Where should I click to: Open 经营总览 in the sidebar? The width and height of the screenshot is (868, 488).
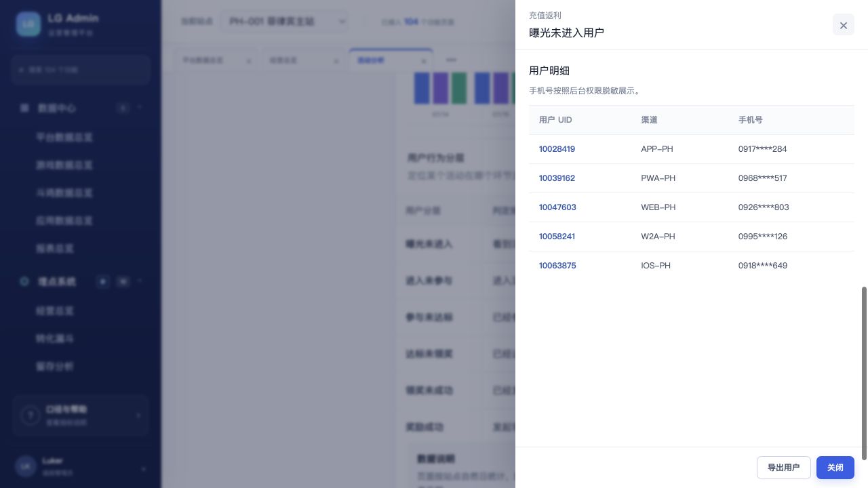[55, 310]
